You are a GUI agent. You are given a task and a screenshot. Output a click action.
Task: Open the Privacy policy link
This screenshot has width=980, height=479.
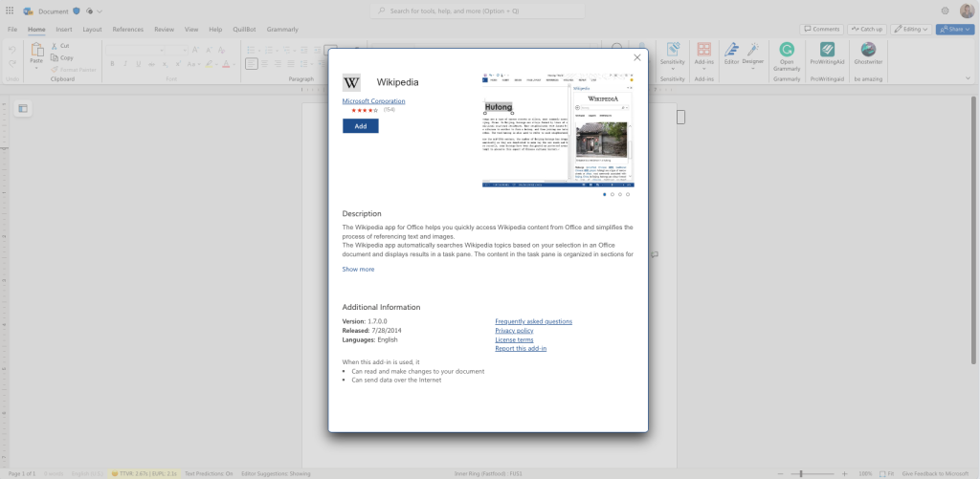tap(514, 331)
